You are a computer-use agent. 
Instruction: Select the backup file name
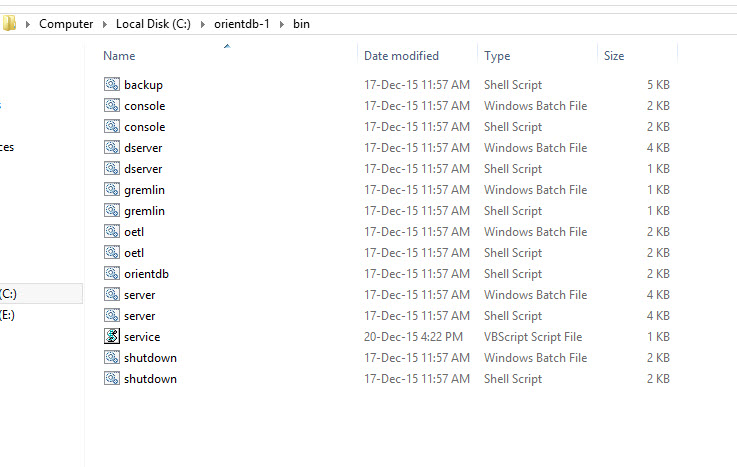click(143, 85)
